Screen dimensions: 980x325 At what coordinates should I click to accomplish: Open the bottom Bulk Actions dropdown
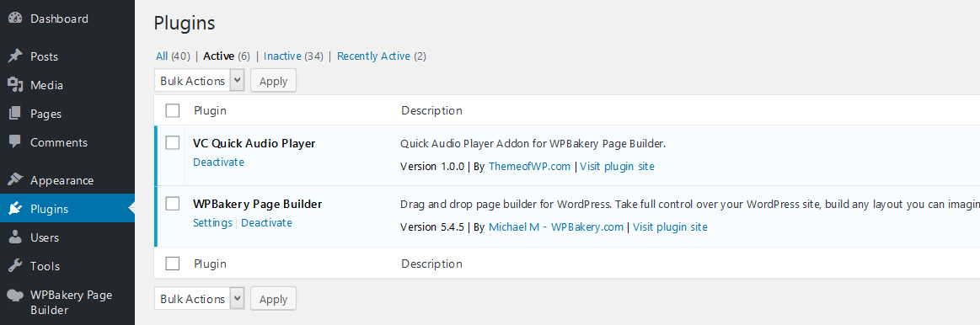tap(200, 299)
